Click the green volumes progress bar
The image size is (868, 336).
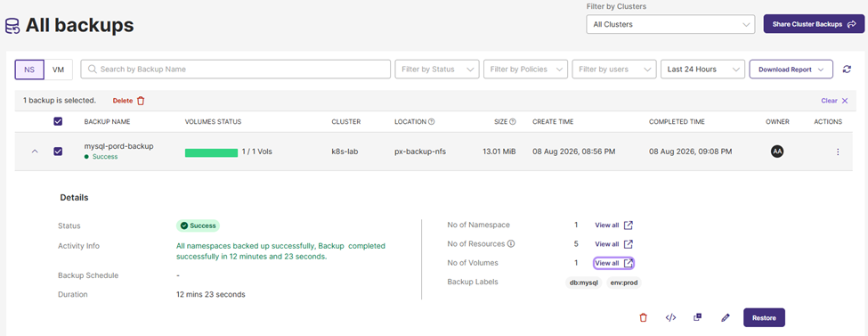[212, 152]
